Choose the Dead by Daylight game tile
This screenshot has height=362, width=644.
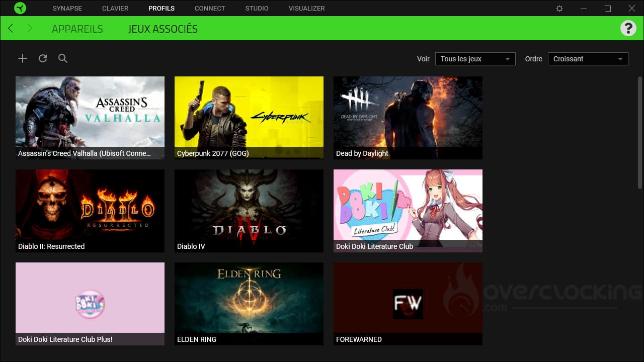coord(408,118)
